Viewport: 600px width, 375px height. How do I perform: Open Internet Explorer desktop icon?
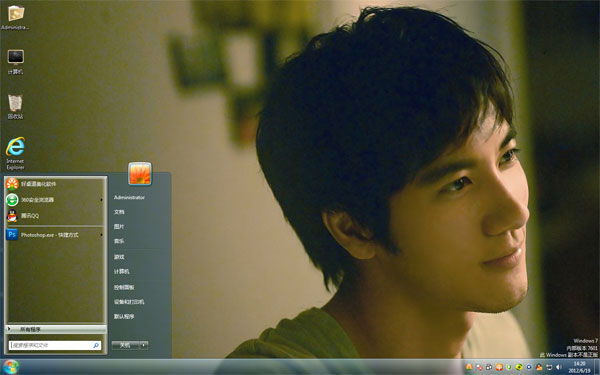point(15,153)
